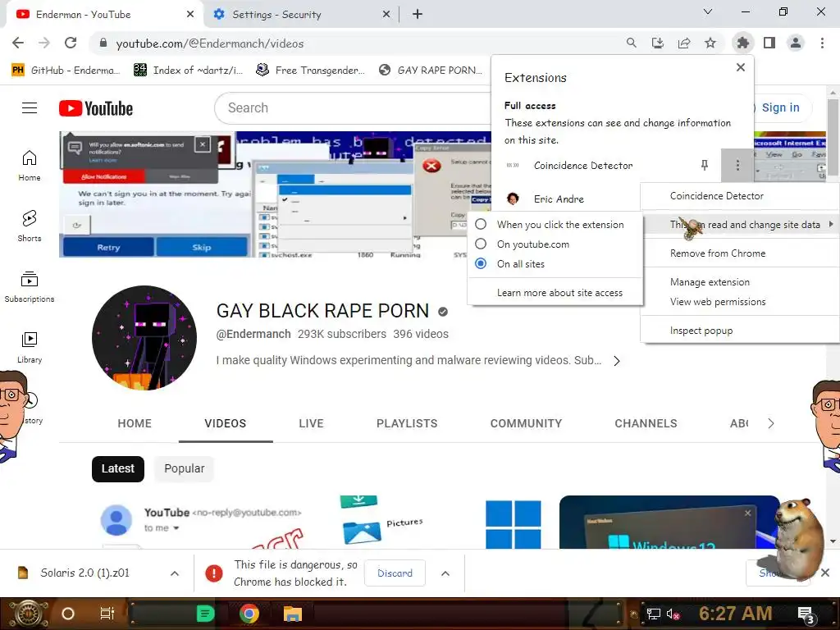Image resolution: width=840 pixels, height=630 pixels.
Task: Click the install app icon in address bar
Action: pos(657,43)
